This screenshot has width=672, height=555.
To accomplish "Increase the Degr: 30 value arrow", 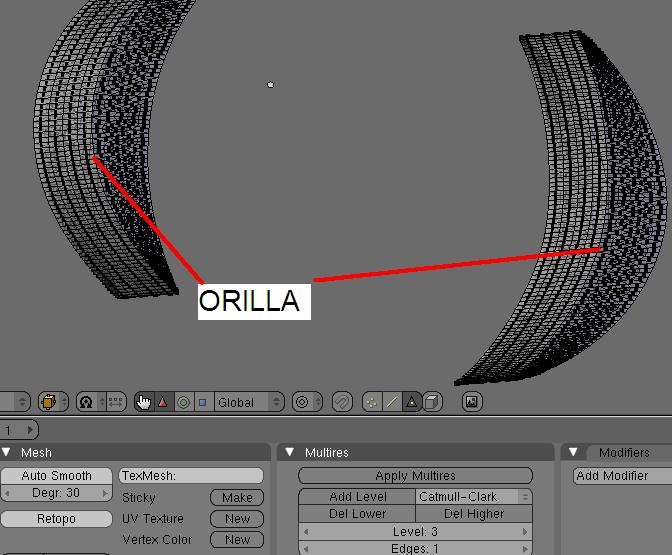I will pos(105,493).
